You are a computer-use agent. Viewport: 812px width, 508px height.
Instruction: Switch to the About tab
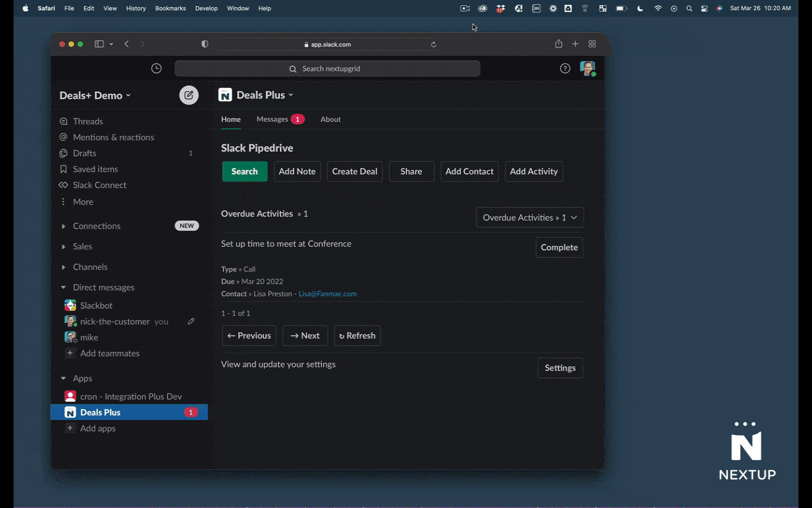(x=331, y=119)
